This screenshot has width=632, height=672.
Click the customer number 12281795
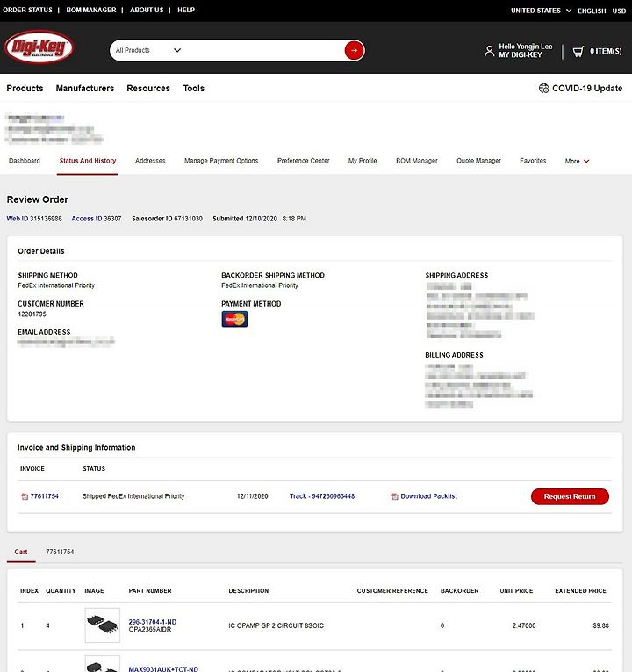[x=32, y=314]
